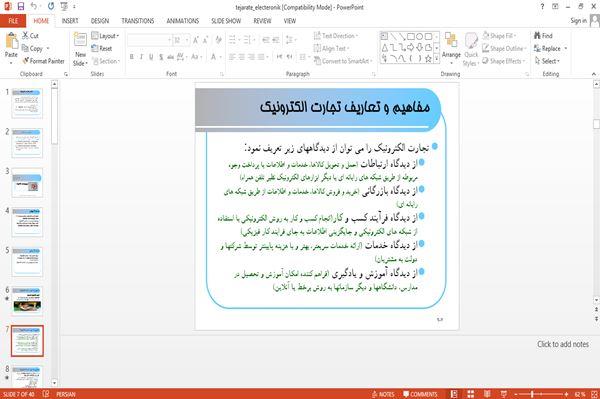The image size is (600, 399).
Task: Click to add notes field
Action: pyautogui.click(x=562, y=344)
